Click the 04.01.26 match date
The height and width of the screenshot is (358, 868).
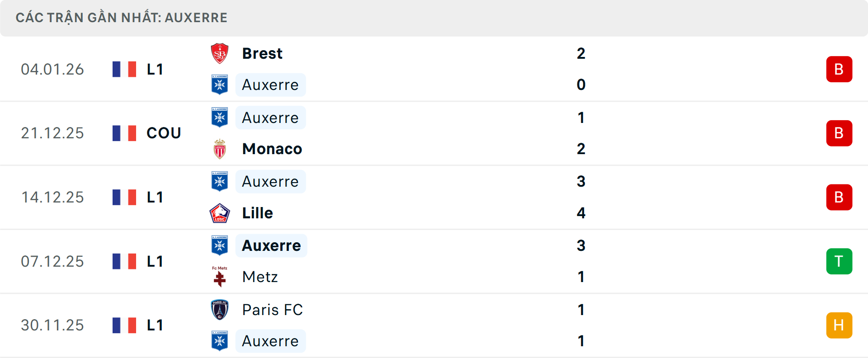[52, 69]
